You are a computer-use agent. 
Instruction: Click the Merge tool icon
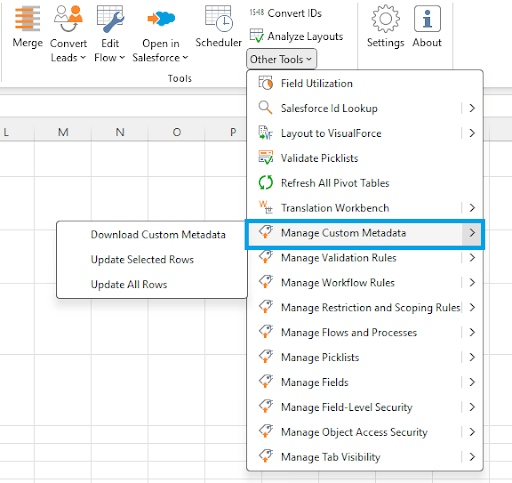coord(27,18)
